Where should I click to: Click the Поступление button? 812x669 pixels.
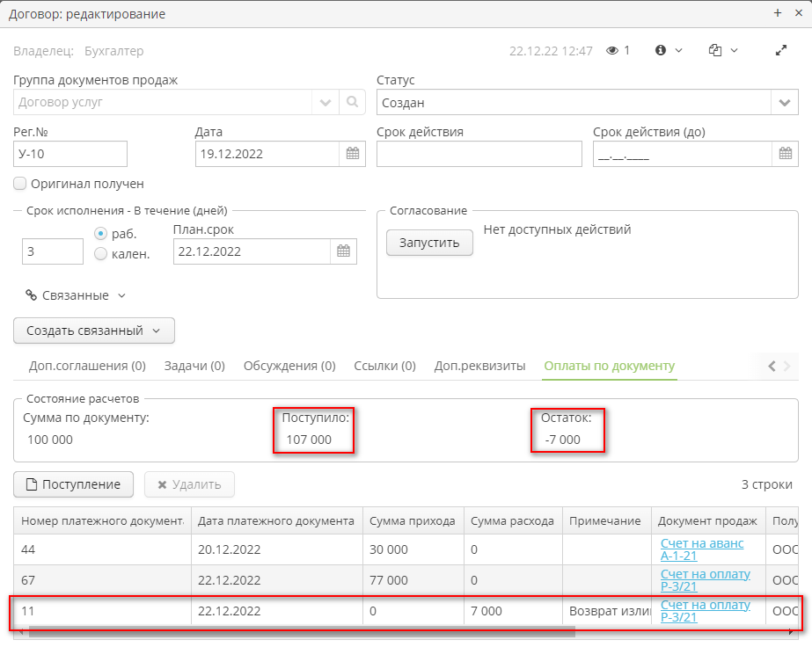click(73, 484)
